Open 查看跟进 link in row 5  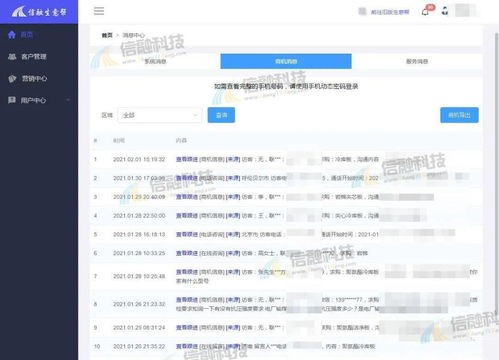(187, 234)
